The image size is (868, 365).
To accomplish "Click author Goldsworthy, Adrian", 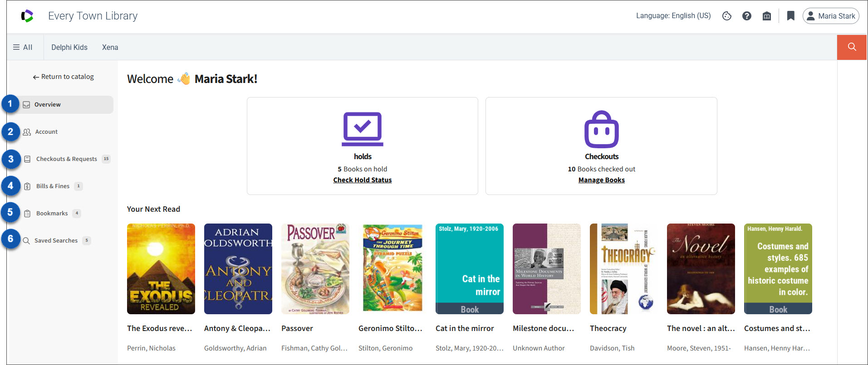I will coord(235,348).
